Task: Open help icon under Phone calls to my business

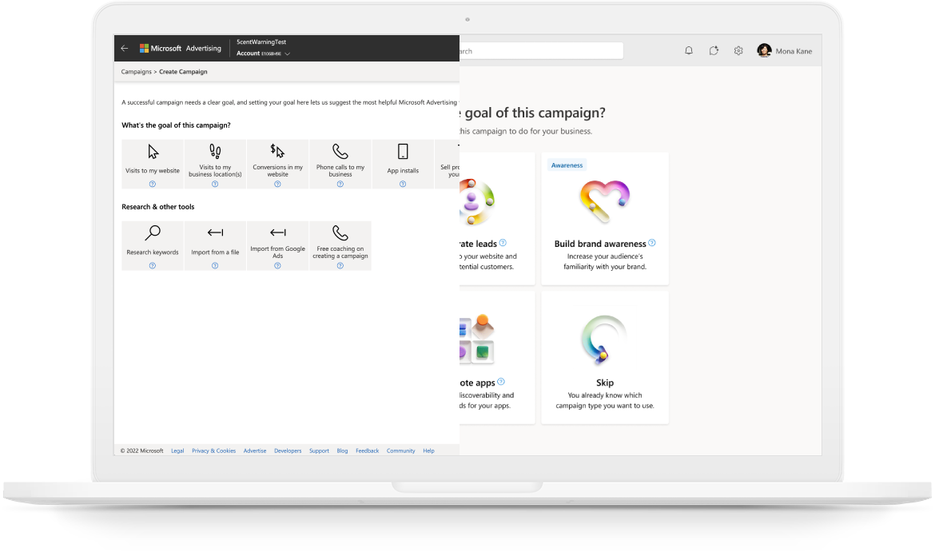Action: point(340,185)
